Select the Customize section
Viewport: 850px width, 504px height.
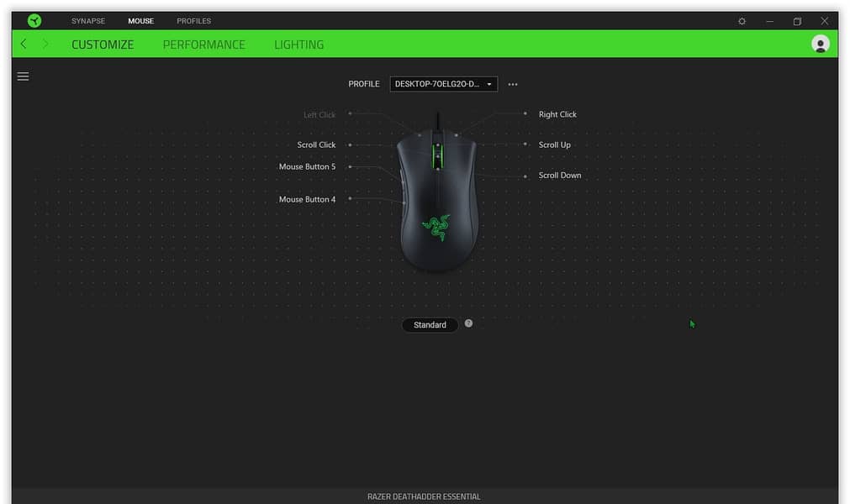pos(103,45)
